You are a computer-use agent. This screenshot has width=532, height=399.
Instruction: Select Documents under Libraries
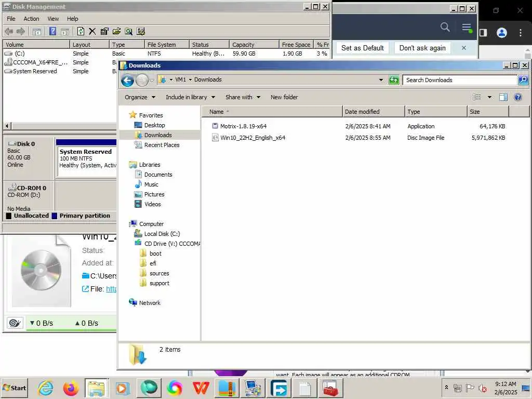click(x=158, y=175)
